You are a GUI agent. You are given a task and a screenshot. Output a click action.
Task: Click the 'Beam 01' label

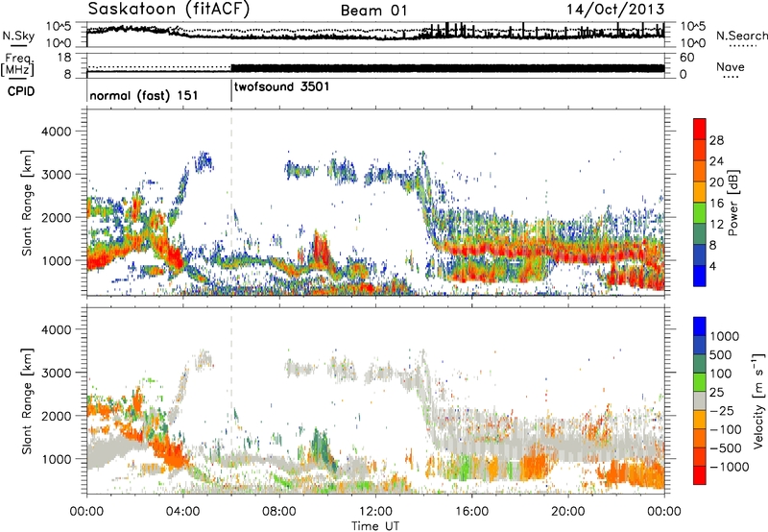[373, 11]
